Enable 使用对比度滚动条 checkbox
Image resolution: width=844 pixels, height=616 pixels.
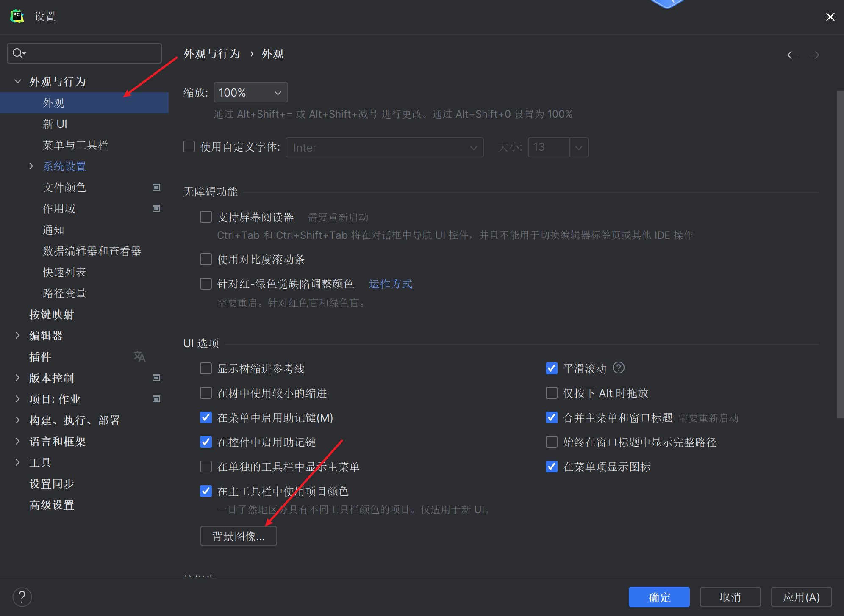tap(206, 259)
